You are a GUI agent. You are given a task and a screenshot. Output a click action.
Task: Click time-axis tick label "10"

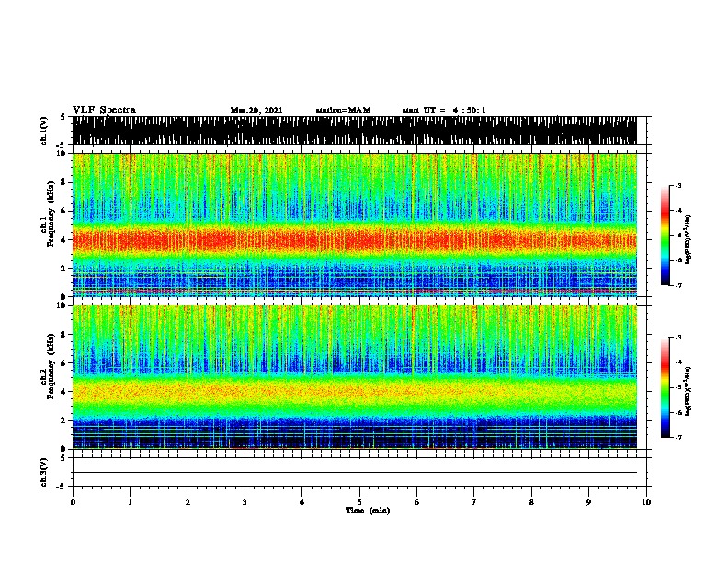(x=646, y=502)
